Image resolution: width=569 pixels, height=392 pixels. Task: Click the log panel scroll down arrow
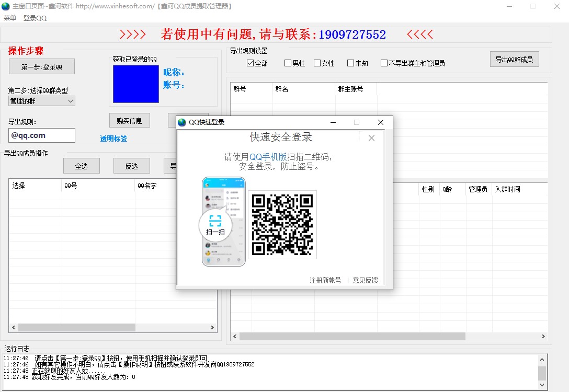[542, 385]
